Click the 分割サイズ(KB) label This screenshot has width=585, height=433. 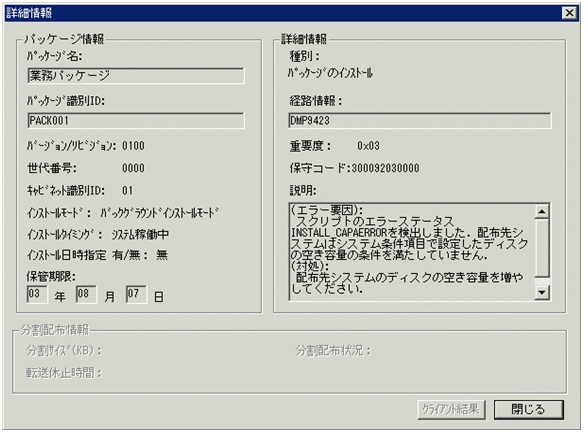(64, 351)
